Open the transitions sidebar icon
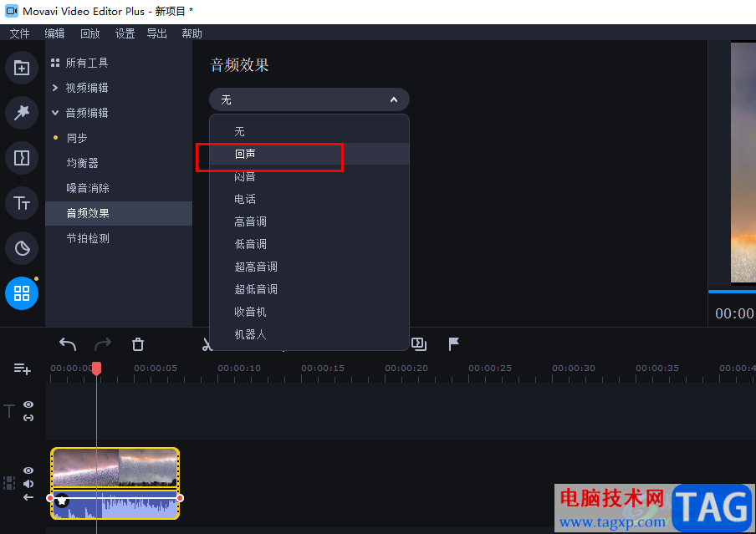Image resolution: width=756 pixels, height=534 pixels. click(22, 158)
